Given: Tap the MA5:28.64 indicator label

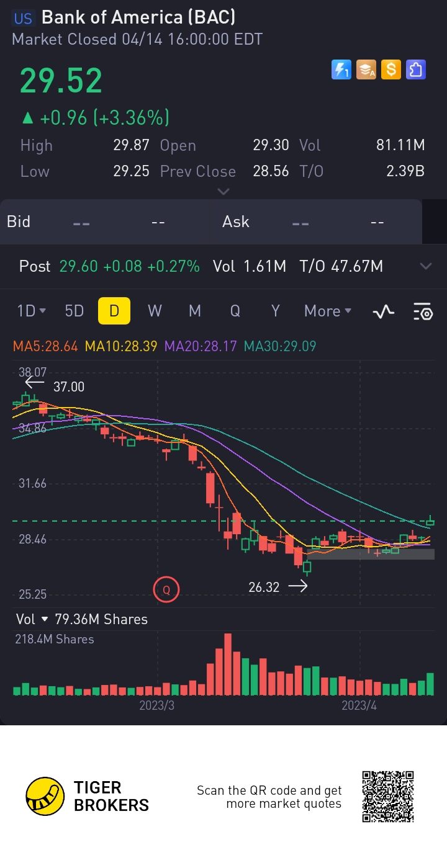Looking at the screenshot, I should point(45,346).
